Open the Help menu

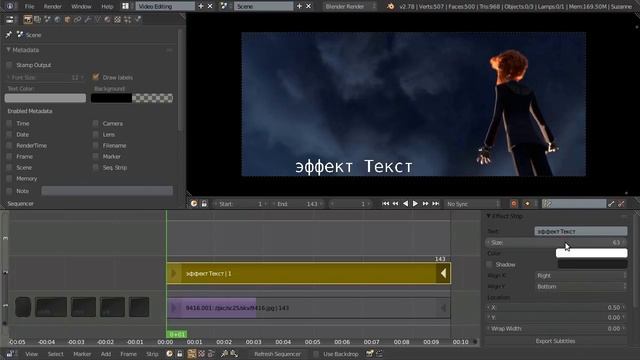click(x=107, y=6)
